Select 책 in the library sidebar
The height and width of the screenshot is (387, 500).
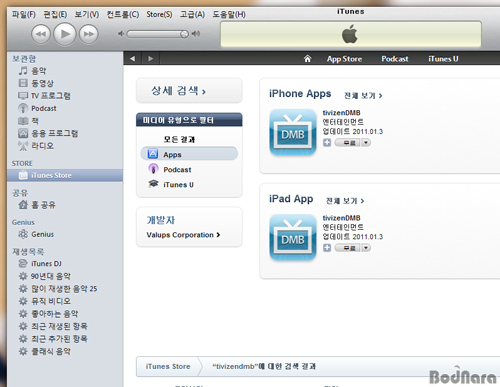point(65,121)
